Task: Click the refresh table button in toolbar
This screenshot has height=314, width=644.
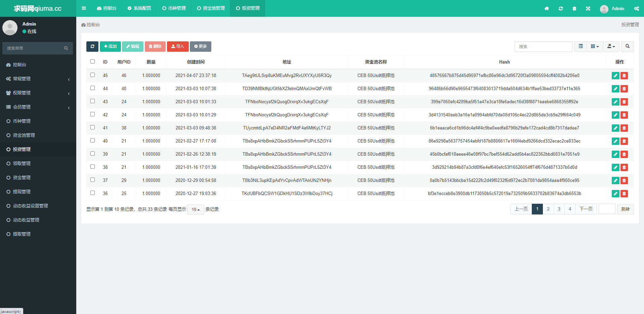Action: point(92,46)
